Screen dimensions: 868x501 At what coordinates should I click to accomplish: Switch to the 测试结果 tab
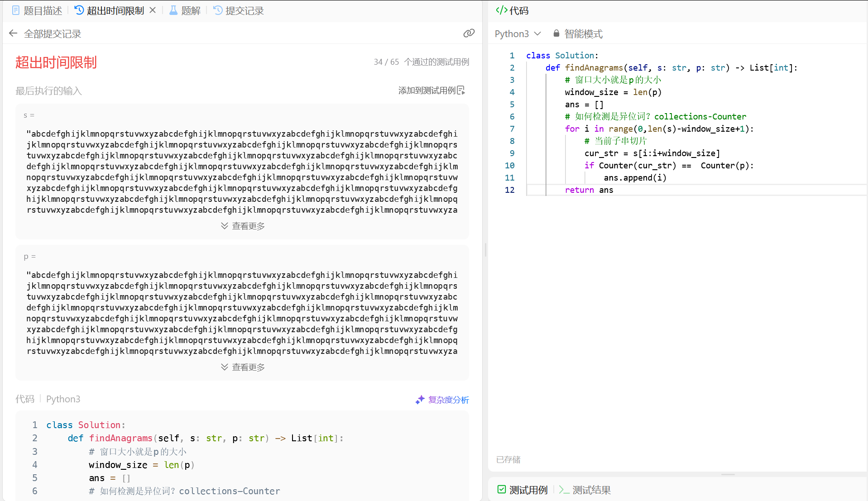click(x=585, y=490)
